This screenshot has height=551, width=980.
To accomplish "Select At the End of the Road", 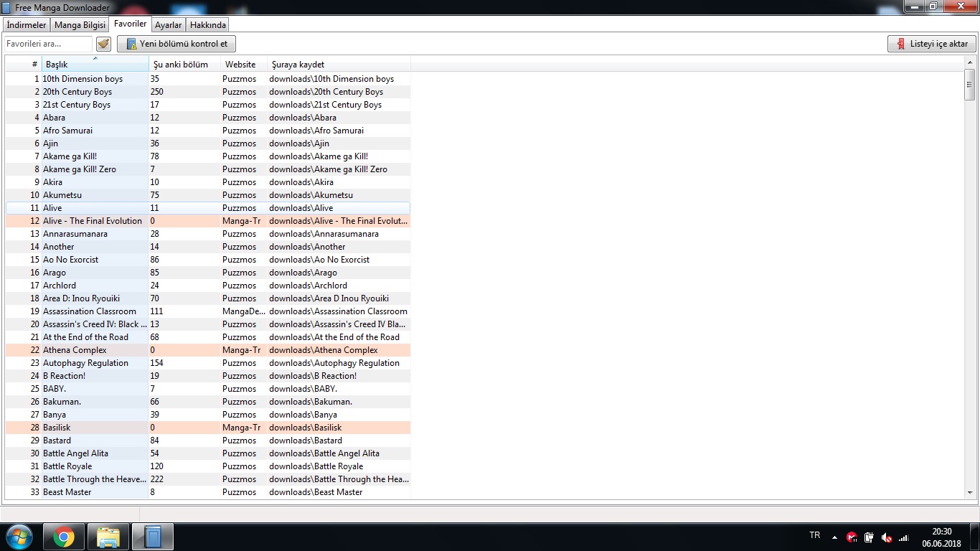I will (x=85, y=337).
